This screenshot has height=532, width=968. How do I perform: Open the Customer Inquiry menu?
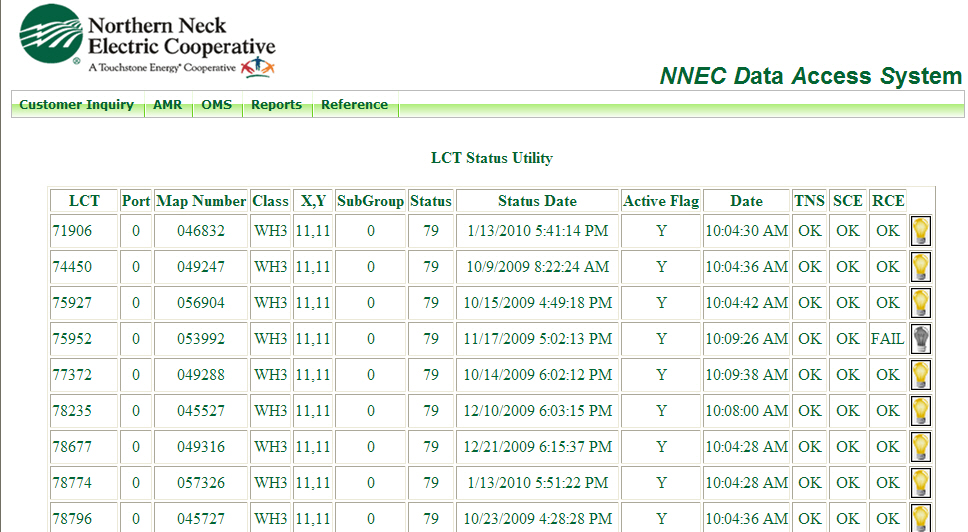[77, 105]
